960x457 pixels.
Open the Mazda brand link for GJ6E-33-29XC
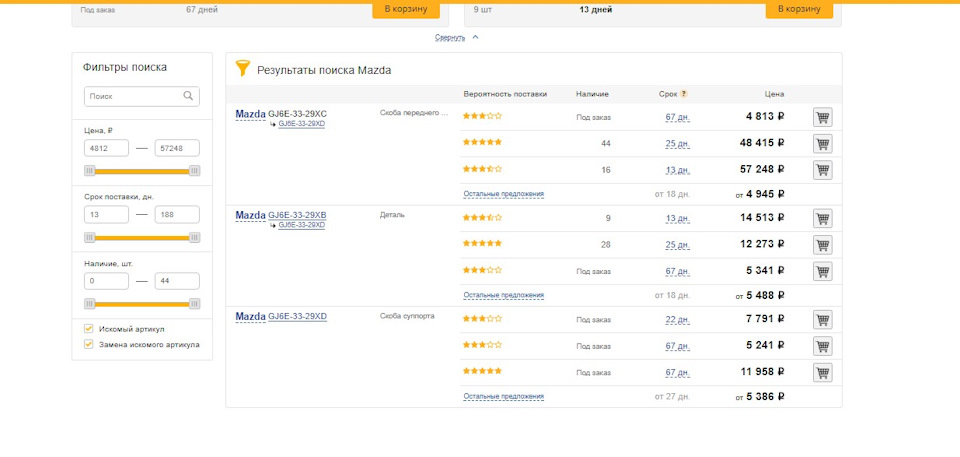250,114
